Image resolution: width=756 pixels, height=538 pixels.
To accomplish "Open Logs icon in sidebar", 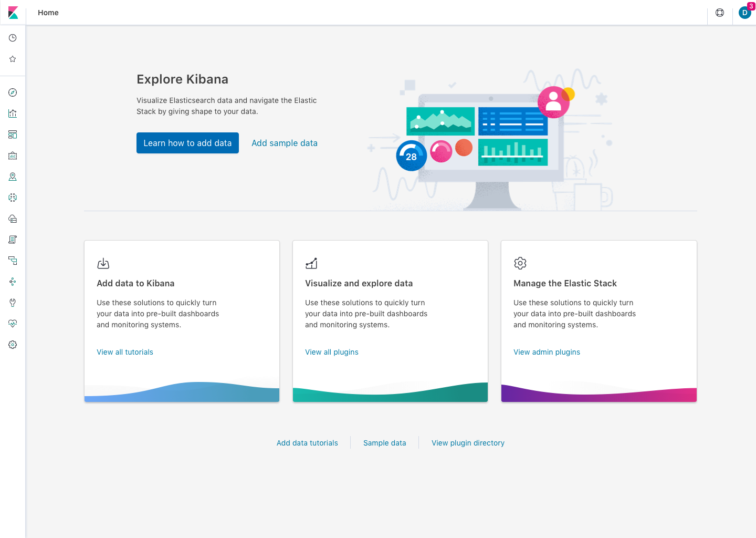I will click(13, 240).
